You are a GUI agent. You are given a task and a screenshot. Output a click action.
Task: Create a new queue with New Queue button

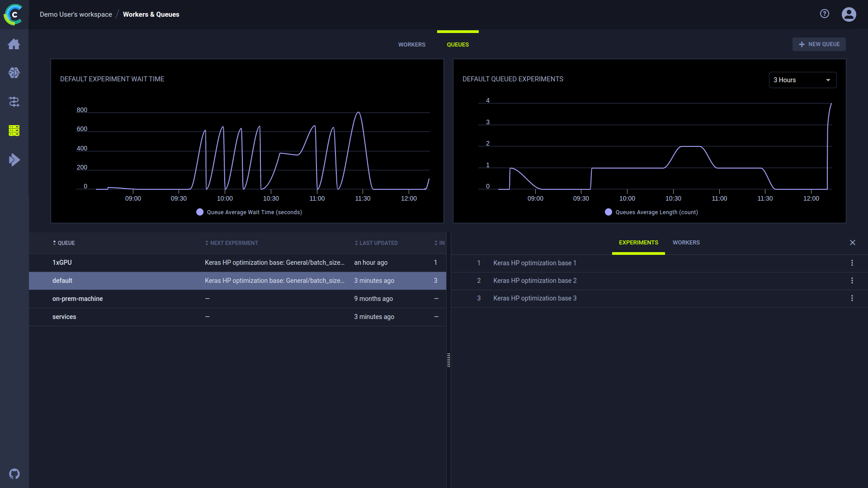click(x=819, y=44)
